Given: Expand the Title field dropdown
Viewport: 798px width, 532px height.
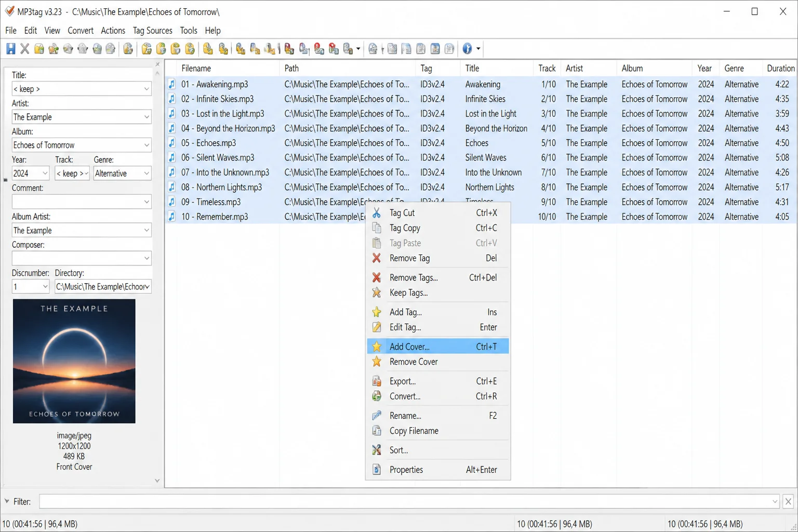Looking at the screenshot, I should point(147,89).
